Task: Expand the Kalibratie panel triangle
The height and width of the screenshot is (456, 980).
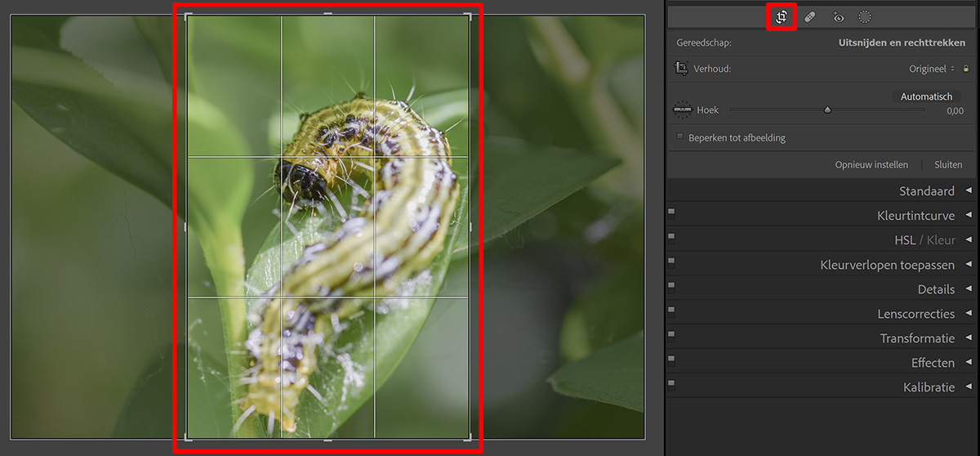Action: (969, 387)
